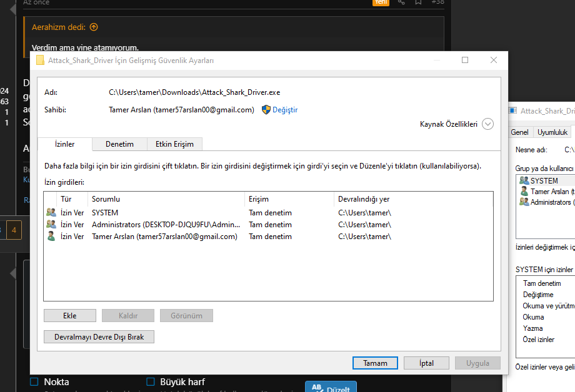
Task: Close the Gelişmiş Güvenlik Ayarları dialog
Action: pos(494,60)
